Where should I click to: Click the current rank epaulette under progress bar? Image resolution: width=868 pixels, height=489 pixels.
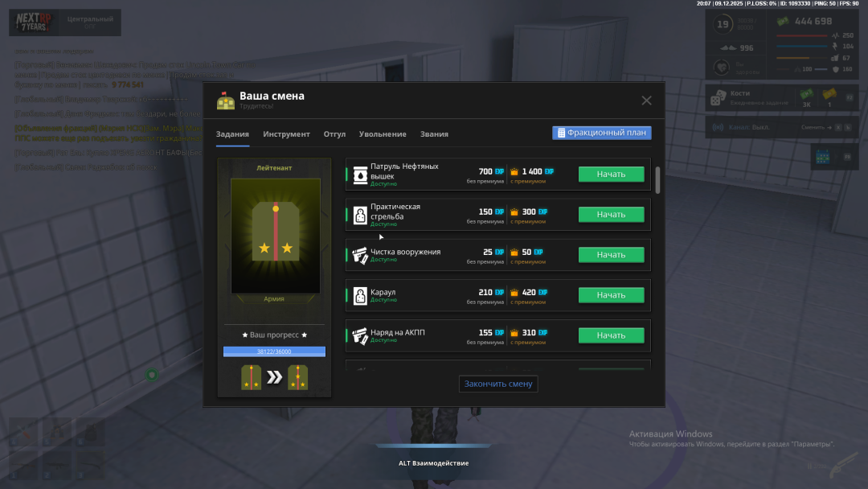tap(252, 376)
